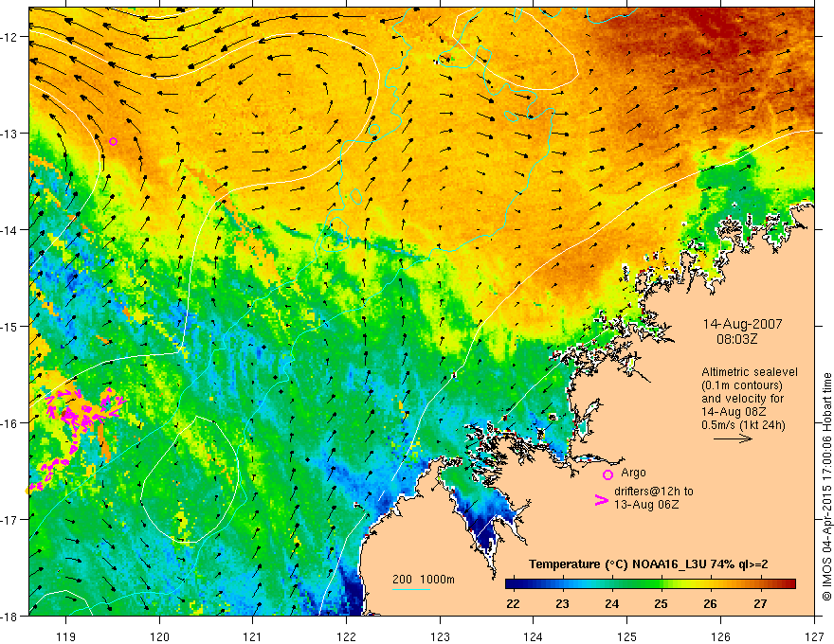Click the Temperature NOAA16_L3U title text
The height and width of the screenshot is (644, 834).
point(648,563)
